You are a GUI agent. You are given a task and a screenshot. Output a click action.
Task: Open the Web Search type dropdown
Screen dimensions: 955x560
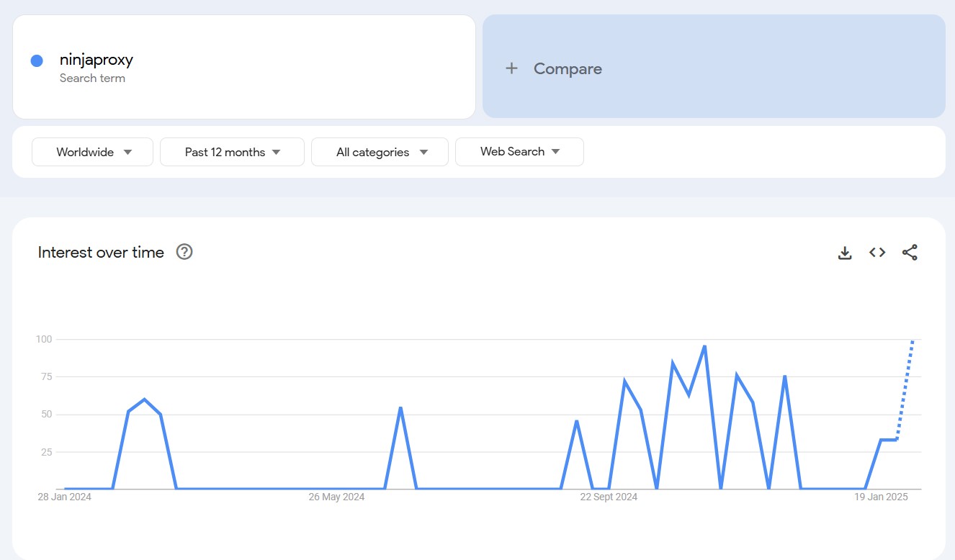[x=519, y=152]
